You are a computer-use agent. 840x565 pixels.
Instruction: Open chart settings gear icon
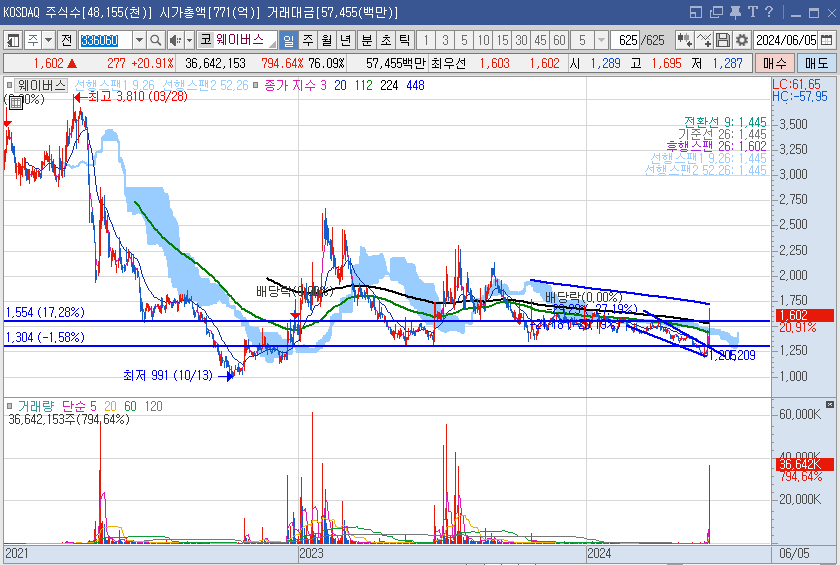[742, 40]
